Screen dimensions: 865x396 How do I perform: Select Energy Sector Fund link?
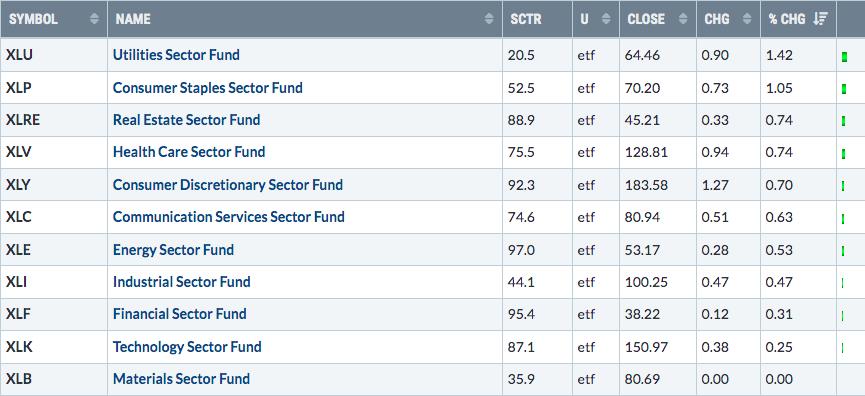(173, 249)
